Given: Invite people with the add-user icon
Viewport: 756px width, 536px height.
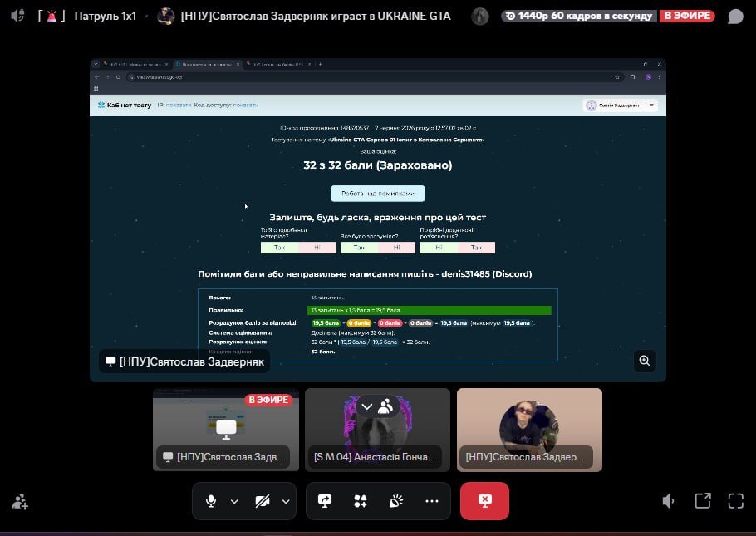Looking at the screenshot, I should [20, 501].
